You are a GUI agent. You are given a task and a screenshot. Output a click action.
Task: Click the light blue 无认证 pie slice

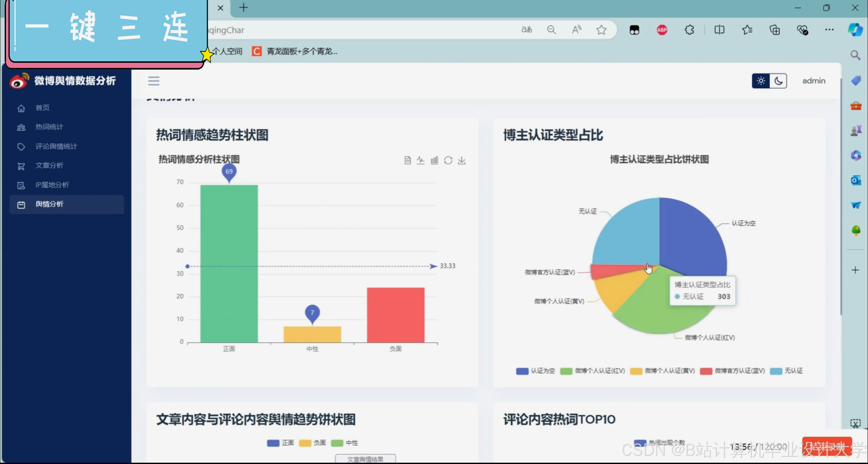(x=630, y=236)
